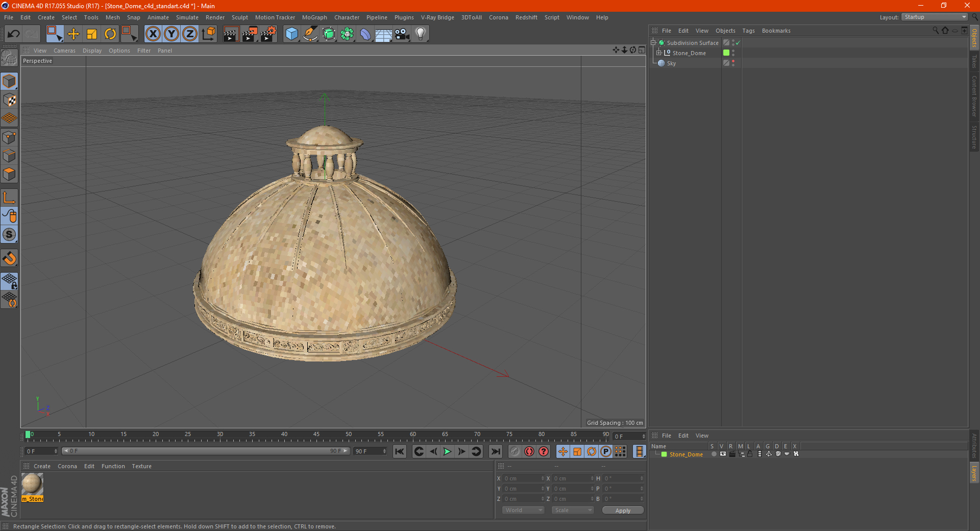
Task: Select the Rotate tool
Action: point(110,34)
